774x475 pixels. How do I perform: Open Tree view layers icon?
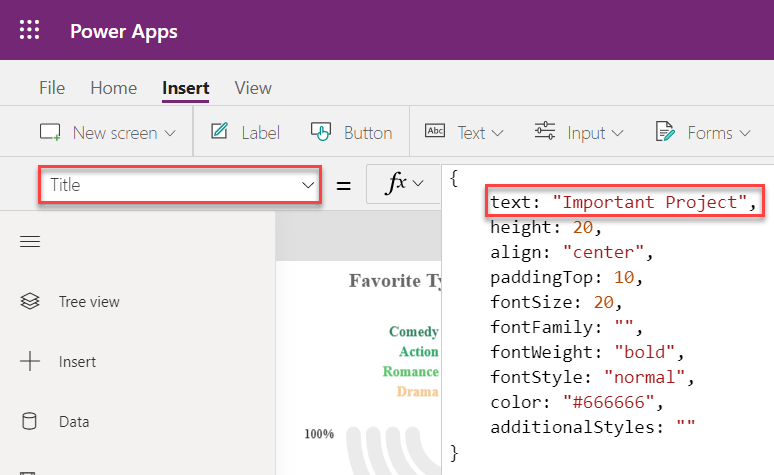(x=30, y=301)
